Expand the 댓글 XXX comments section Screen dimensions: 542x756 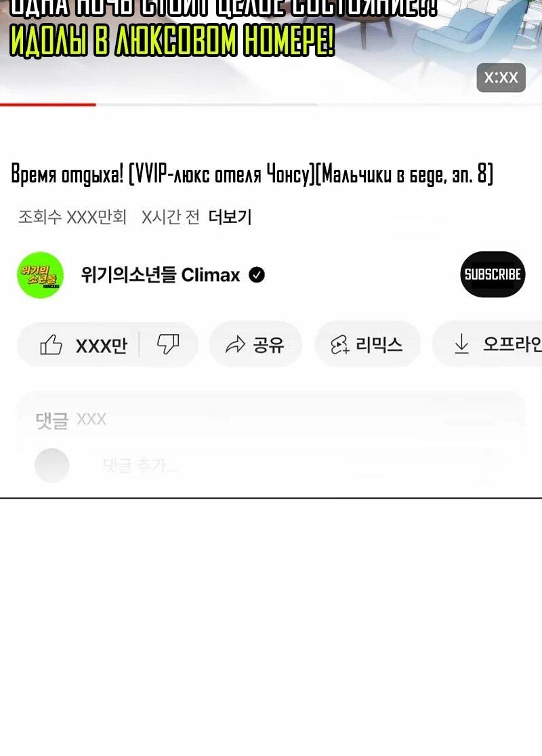point(71,419)
